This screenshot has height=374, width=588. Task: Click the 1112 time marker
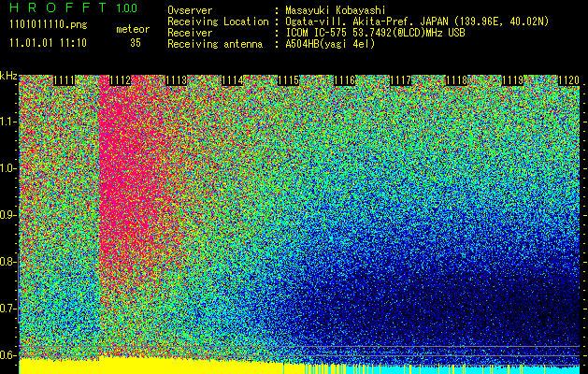point(120,80)
